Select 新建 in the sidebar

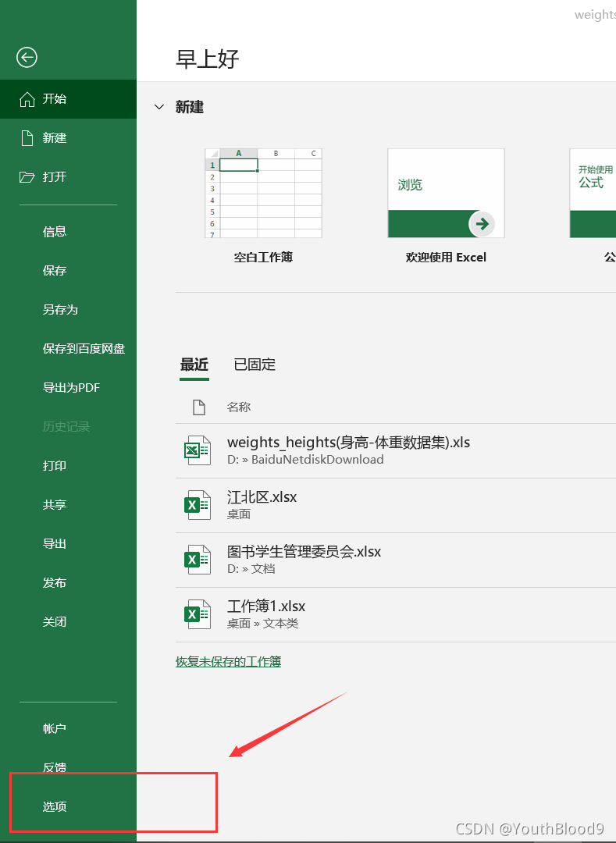68,138
